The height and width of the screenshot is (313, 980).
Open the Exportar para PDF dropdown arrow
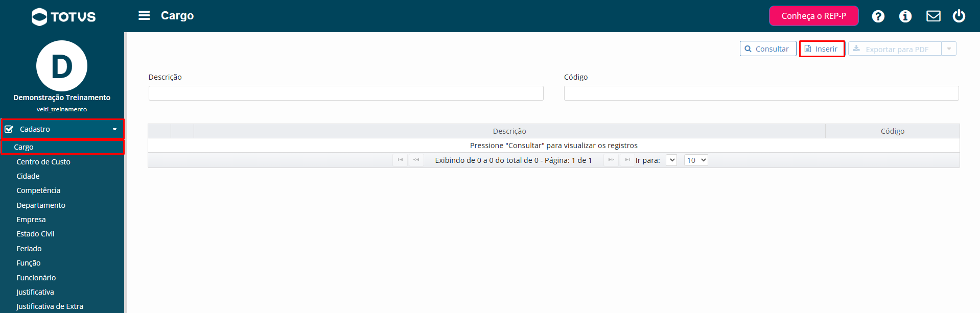[x=949, y=49]
